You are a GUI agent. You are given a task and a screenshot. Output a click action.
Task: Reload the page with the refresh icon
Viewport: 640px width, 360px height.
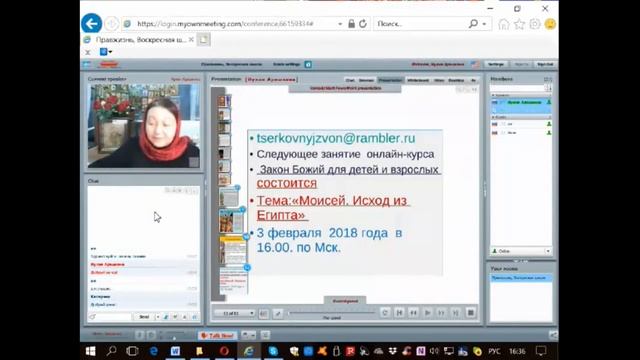click(363, 24)
